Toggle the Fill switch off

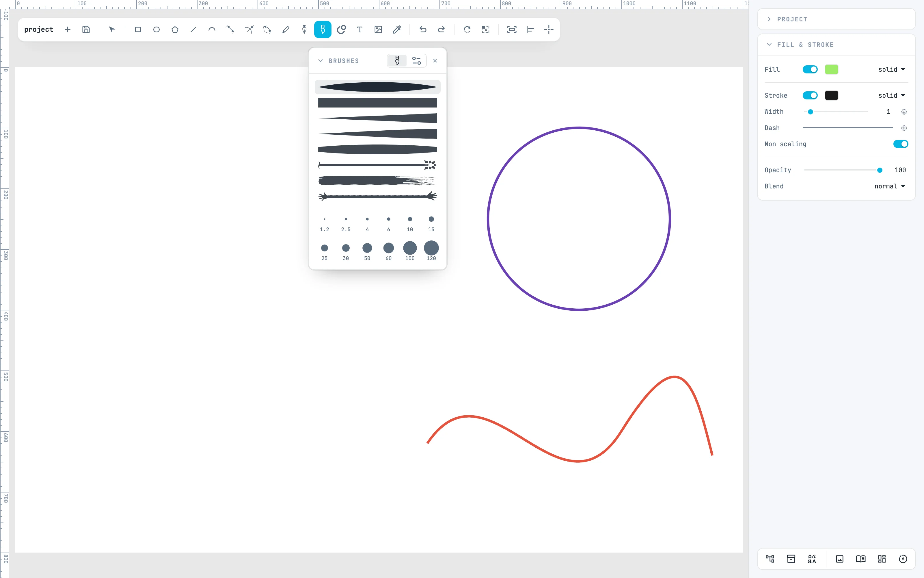coord(810,69)
